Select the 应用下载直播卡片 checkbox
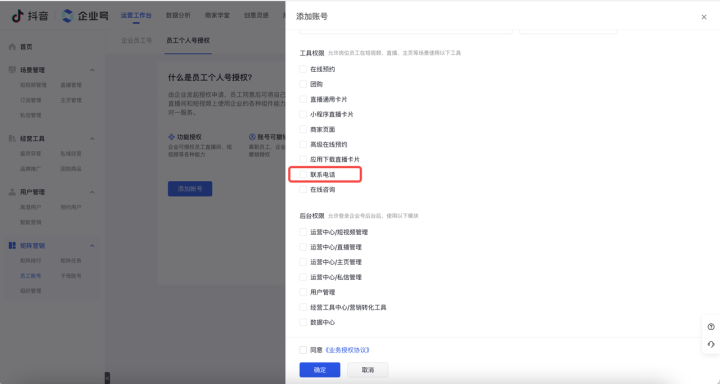Viewport: 720px width, 384px height. click(303, 159)
